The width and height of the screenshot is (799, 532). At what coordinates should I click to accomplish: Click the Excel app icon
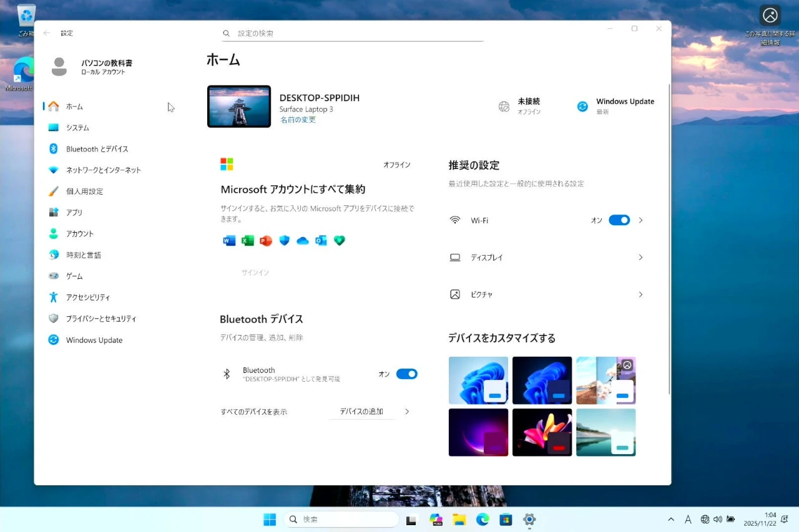pos(248,241)
